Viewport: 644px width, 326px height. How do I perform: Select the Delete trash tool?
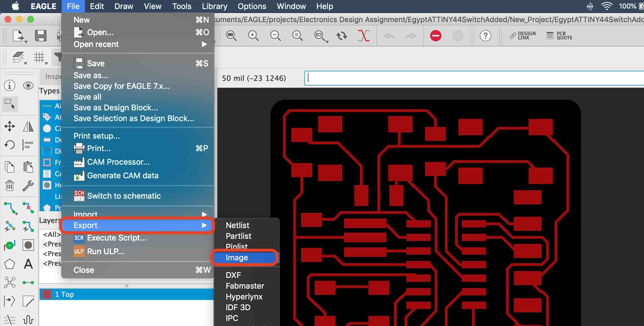10,186
